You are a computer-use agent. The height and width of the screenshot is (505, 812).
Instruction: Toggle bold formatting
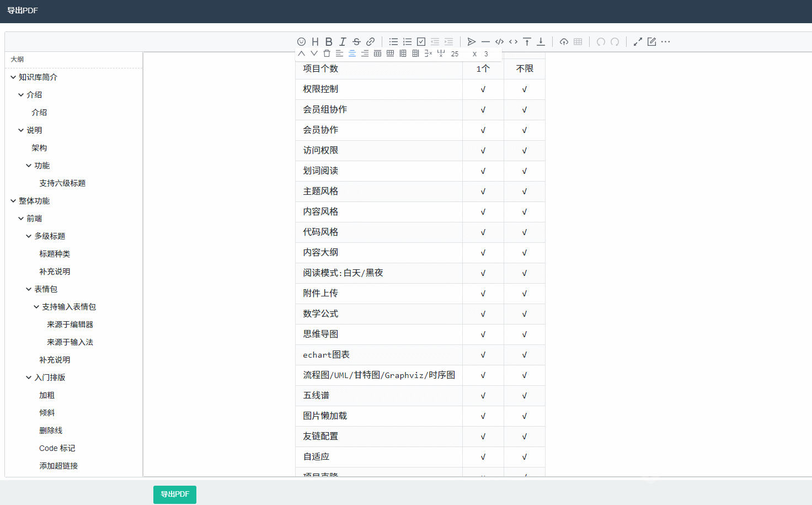[329, 42]
